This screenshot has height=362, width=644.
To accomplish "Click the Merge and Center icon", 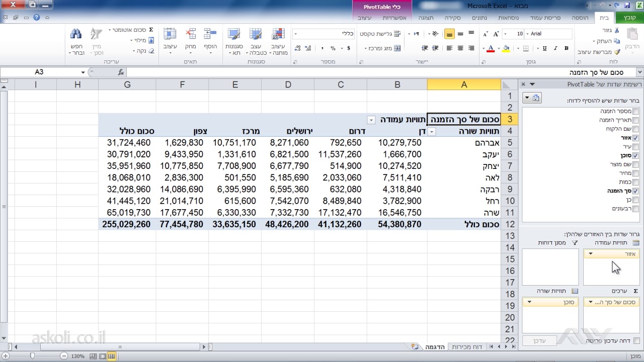I will coord(397,48).
